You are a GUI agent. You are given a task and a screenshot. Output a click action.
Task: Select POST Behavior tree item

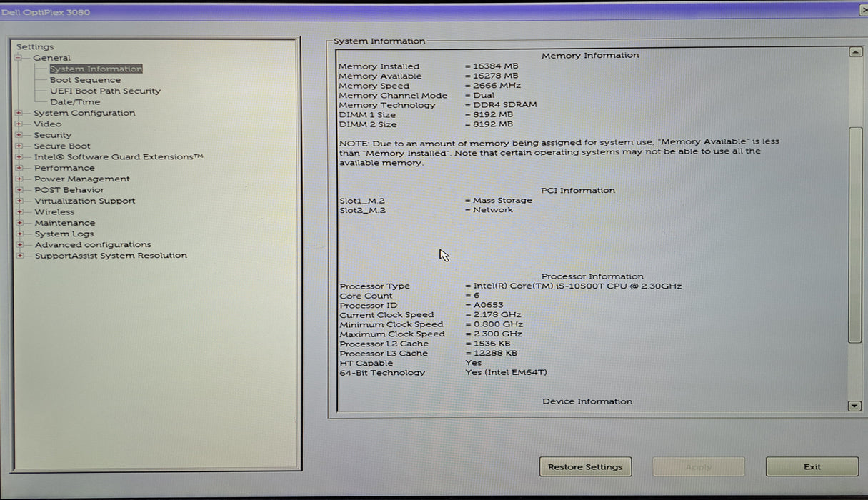coord(69,190)
